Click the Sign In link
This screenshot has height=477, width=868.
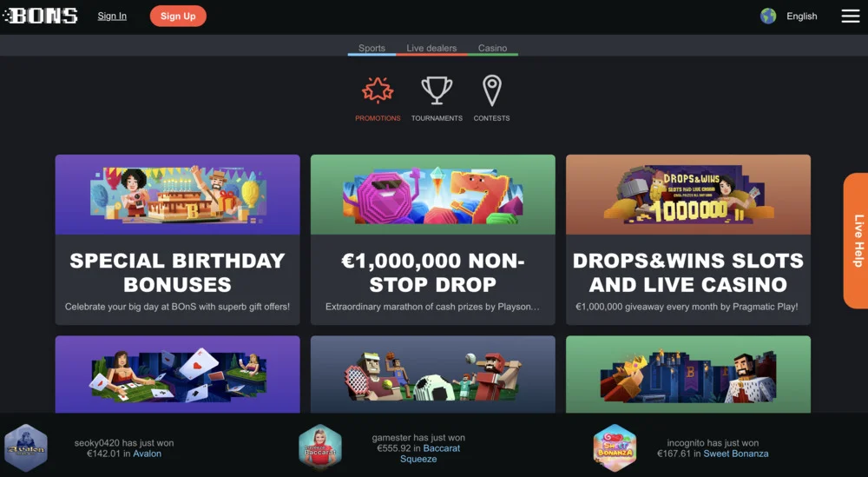tap(112, 16)
